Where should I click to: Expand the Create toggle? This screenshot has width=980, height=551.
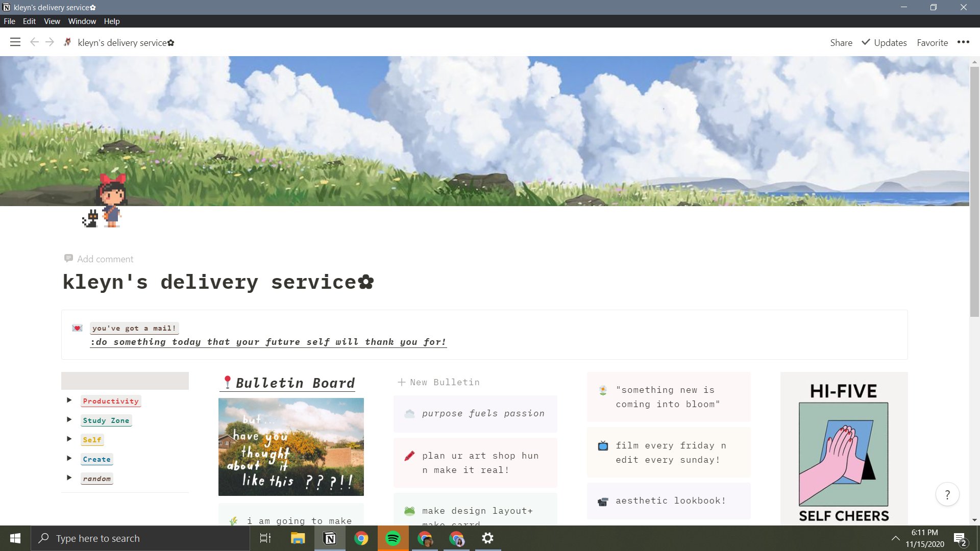tap(69, 459)
